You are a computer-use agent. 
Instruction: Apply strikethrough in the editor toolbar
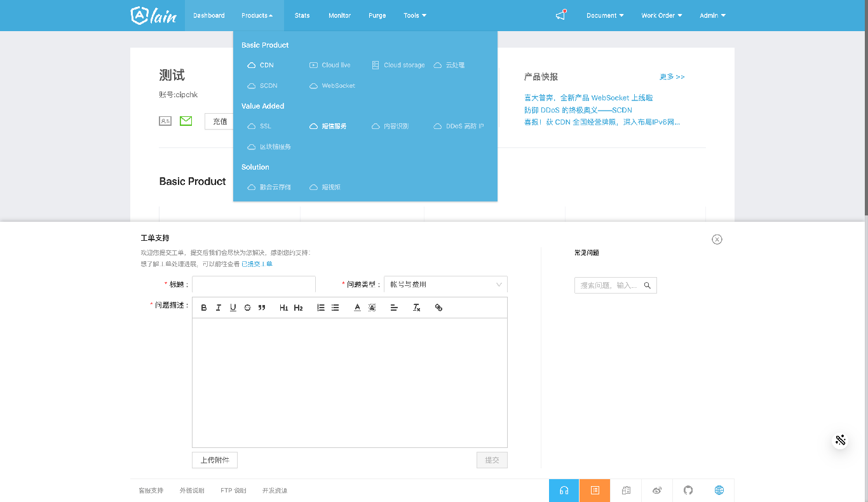click(x=247, y=308)
